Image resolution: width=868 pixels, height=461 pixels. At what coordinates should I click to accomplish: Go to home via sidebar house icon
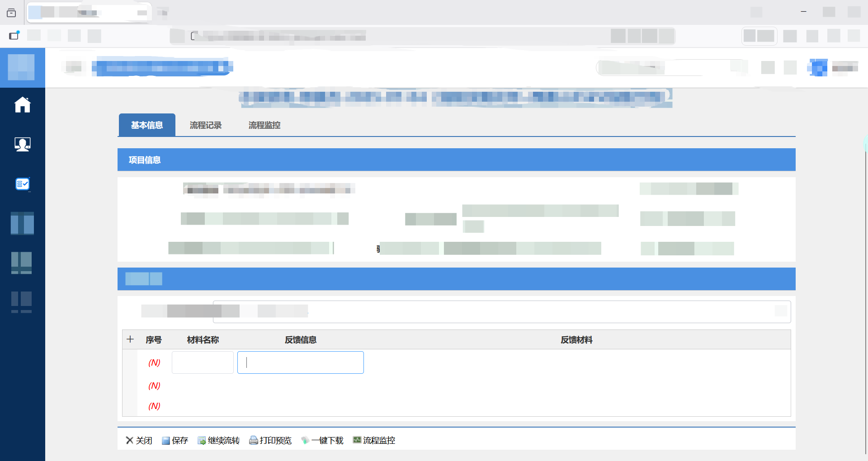pos(22,104)
